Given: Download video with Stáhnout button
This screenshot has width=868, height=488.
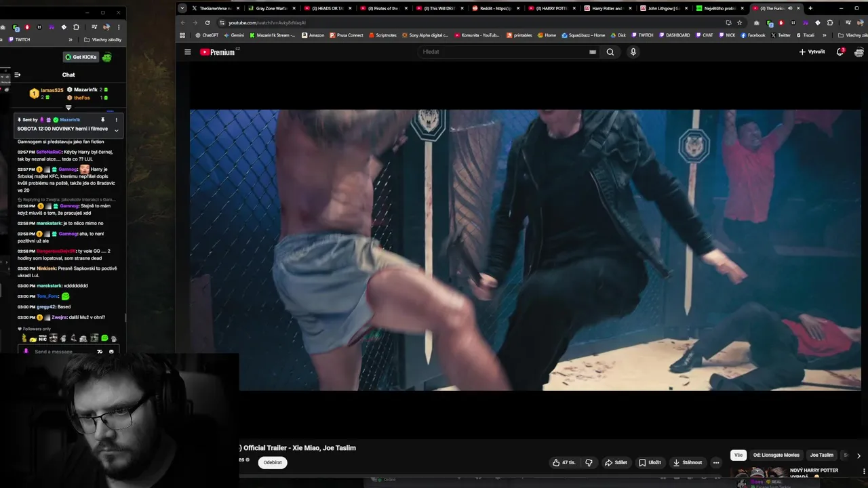Looking at the screenshot, I should pos(688,462).
